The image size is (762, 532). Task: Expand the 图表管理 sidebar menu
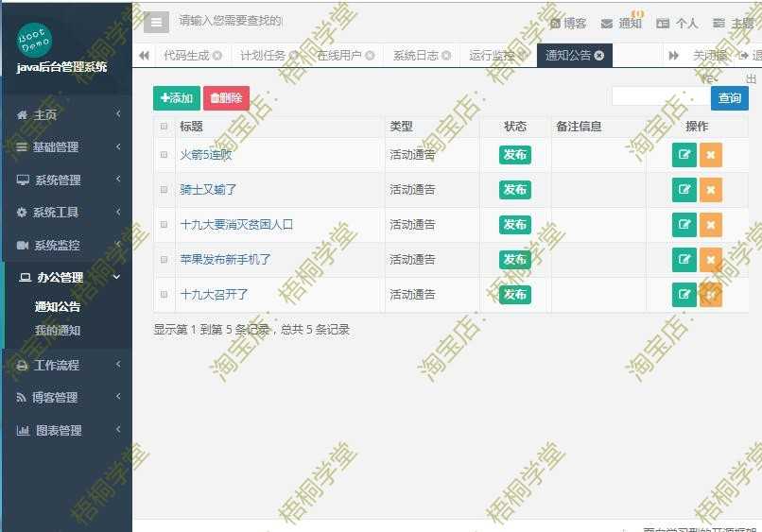point(67,431)
